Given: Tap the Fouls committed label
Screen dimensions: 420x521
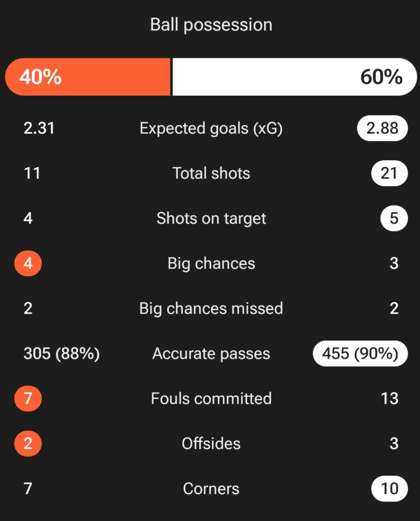Looking at the screenshot, I should [211, 398].
